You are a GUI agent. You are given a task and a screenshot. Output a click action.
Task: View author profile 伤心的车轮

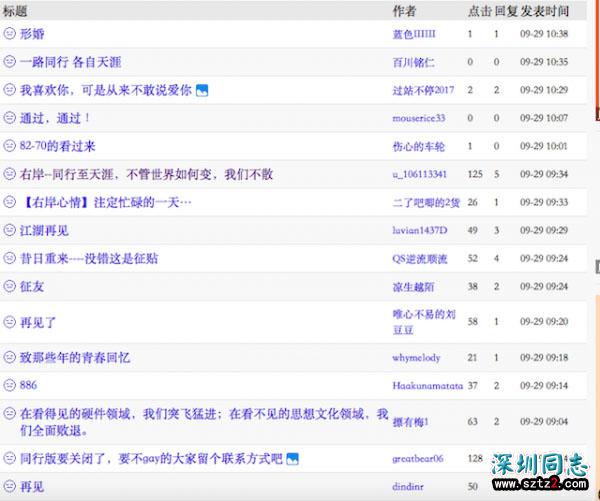tap(419, 146)
